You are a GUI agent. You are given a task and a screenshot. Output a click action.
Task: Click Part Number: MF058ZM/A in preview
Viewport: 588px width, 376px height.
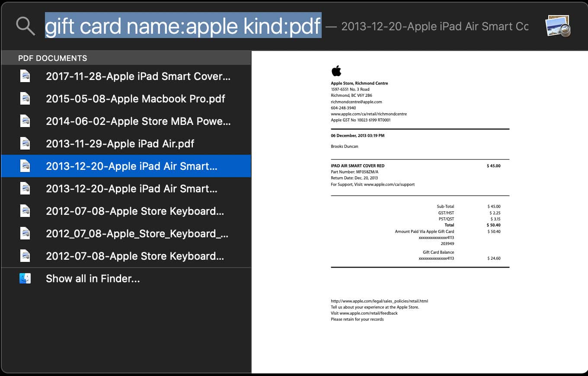355,172
